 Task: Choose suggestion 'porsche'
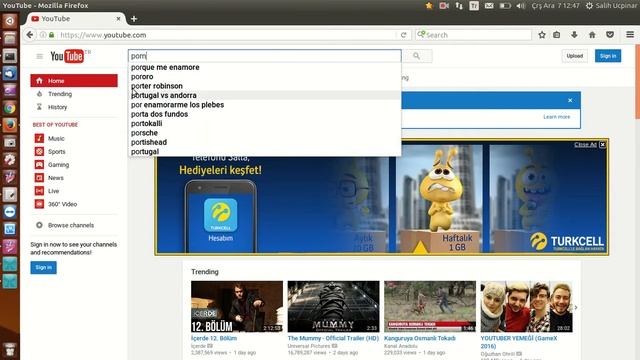pyautogui.click(x=264, y=133)
